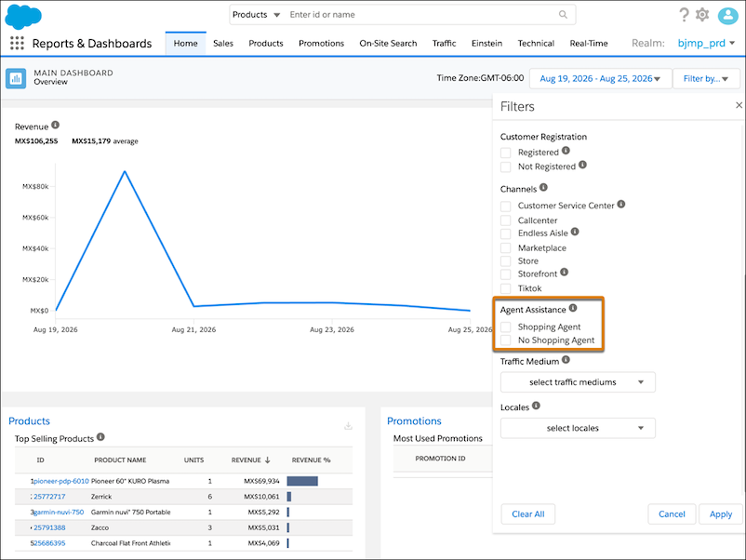The height and width of the screenshot is (560, 746).
Task: Show info icon next to Registered
Action: [566, 151]
